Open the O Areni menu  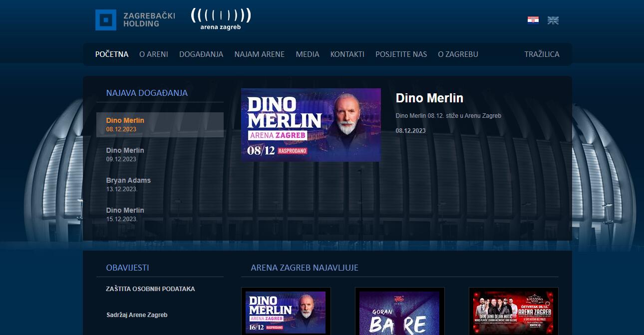tap(154, 54)
